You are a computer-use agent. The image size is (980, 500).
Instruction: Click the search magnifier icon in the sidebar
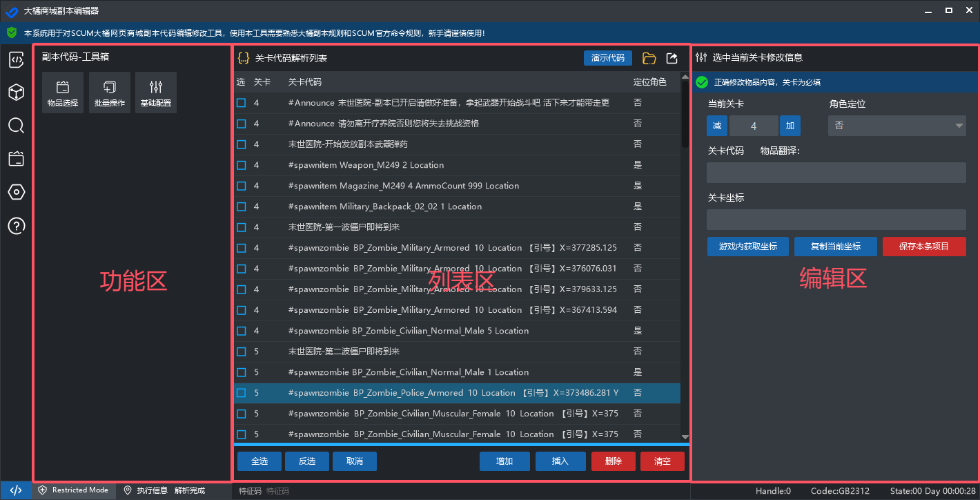(x=16, y=126)
